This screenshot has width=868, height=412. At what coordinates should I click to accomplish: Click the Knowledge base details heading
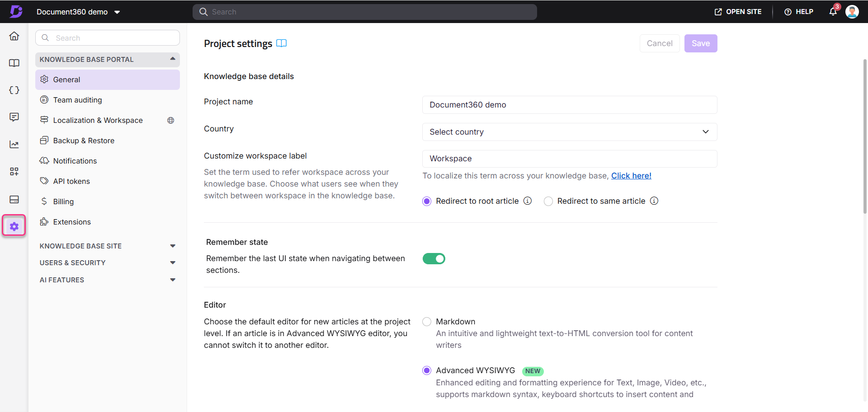coord(249,76)
